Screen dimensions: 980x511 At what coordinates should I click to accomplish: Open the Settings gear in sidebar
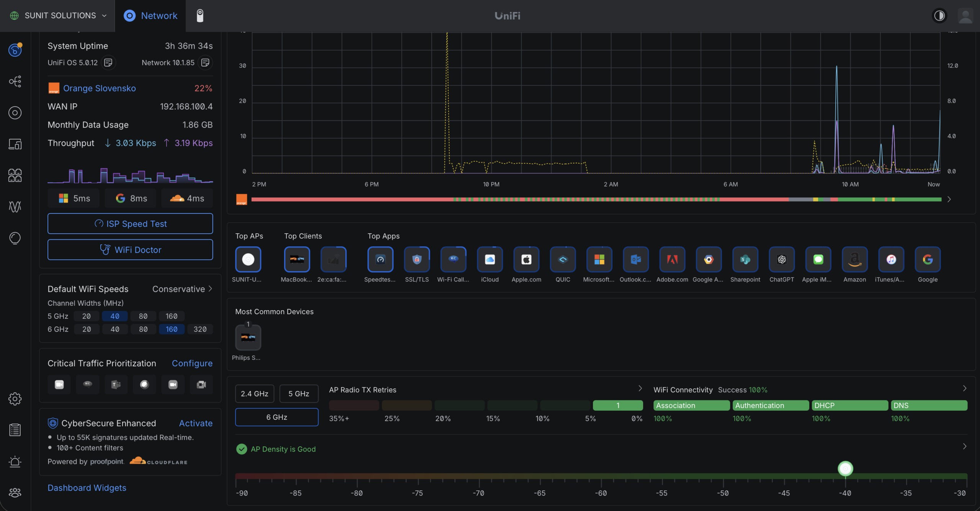[x=15, y=399]
